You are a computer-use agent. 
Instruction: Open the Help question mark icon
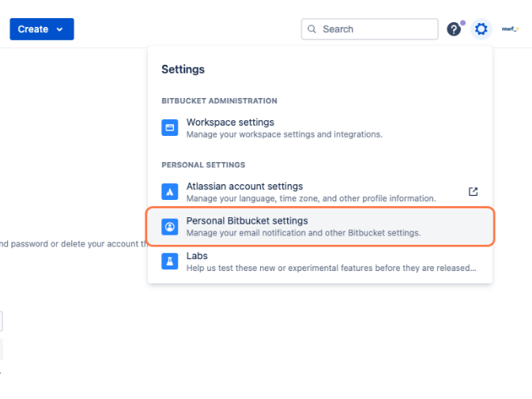tap(453, 29)
